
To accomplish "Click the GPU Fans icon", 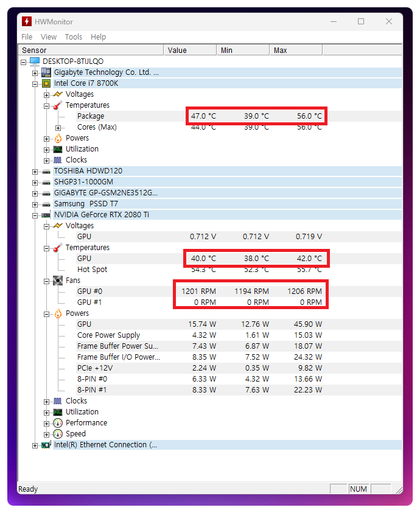I will pos(58,281).
